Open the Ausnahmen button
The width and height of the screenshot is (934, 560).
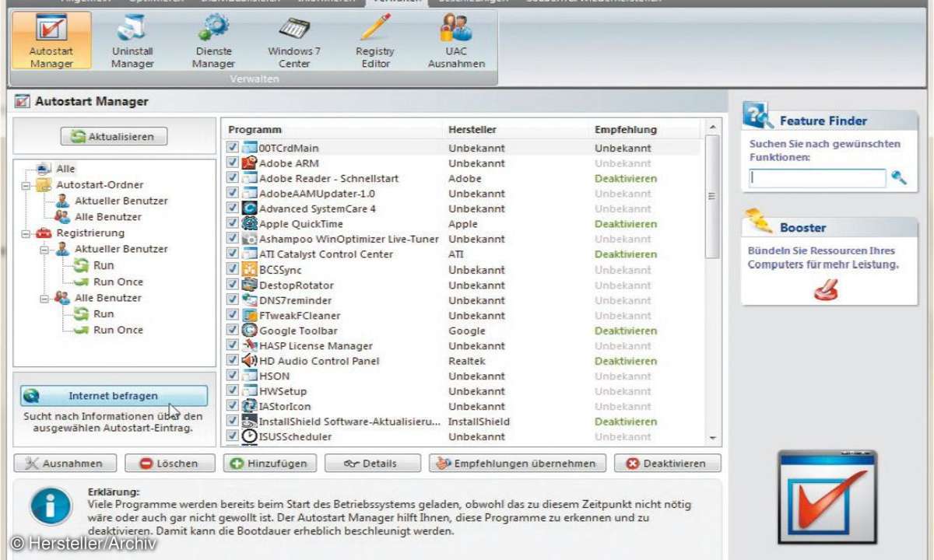65,464
